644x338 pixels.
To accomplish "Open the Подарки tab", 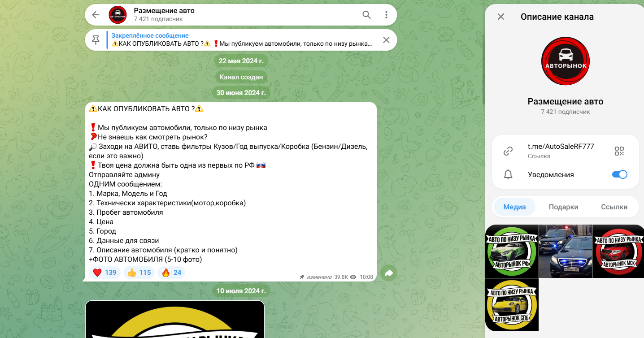I will [x=563, y=207].
